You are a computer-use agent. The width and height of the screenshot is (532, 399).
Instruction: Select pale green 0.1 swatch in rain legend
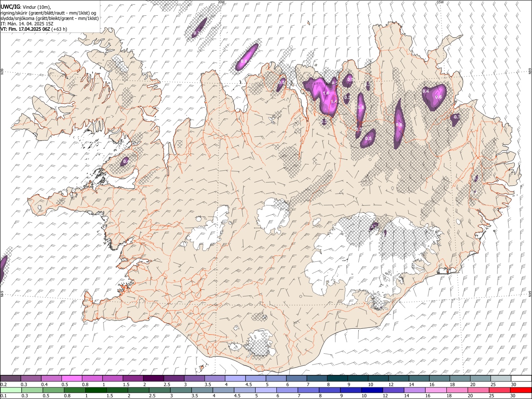(11, 390)
